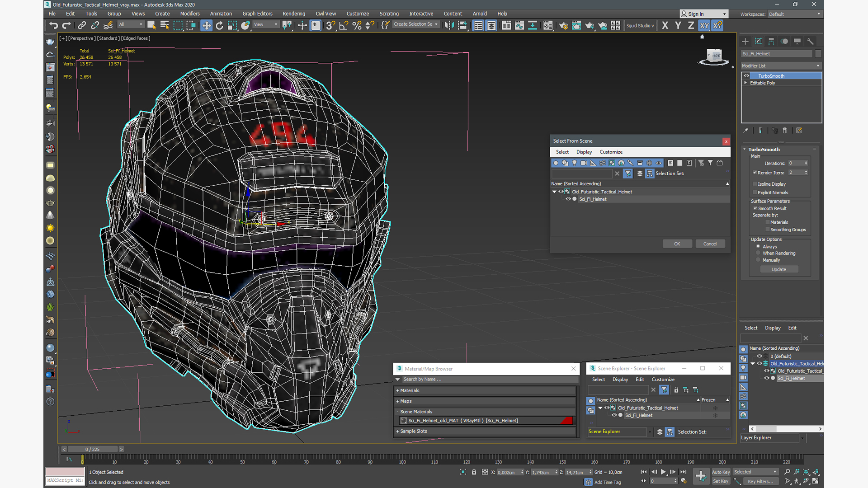This screenshot has width=868, height=488.
Task: Enable Separate by Smoothing Groups checkbox
Action: point(768,230)
